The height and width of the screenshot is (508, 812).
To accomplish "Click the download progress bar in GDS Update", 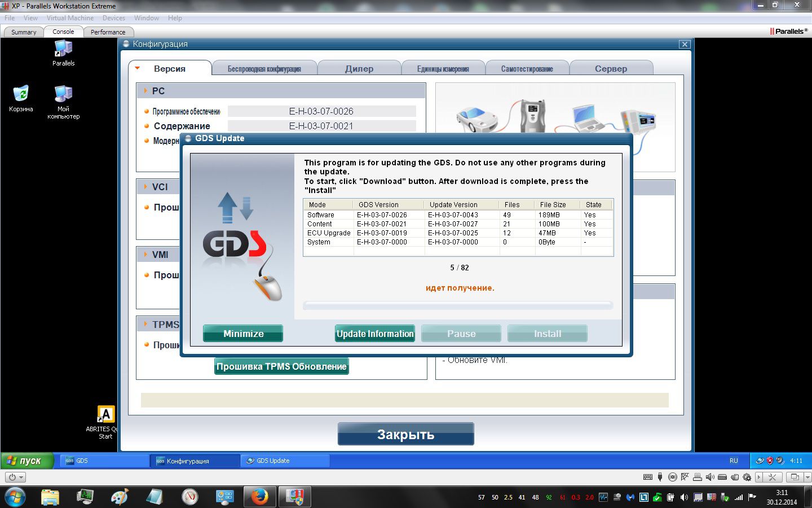I will tap(458, 305).
